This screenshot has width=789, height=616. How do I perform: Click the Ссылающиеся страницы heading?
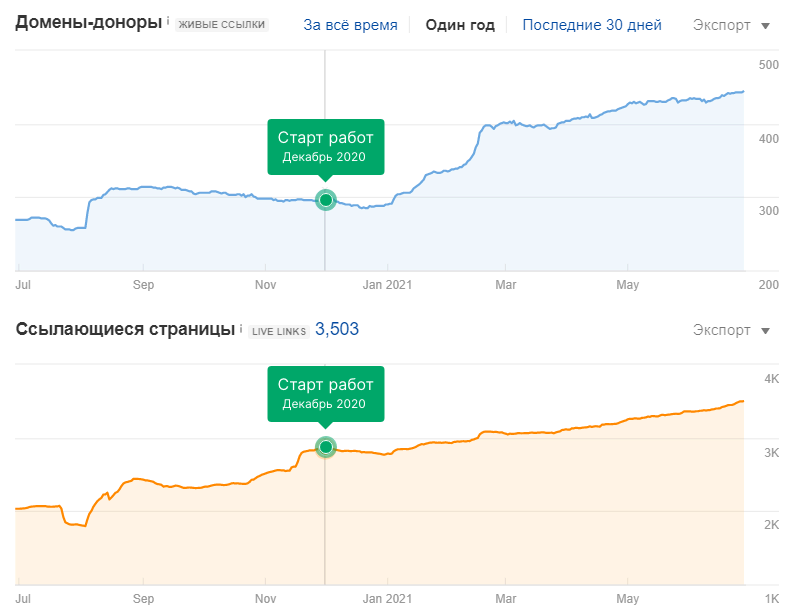[124, 329]
